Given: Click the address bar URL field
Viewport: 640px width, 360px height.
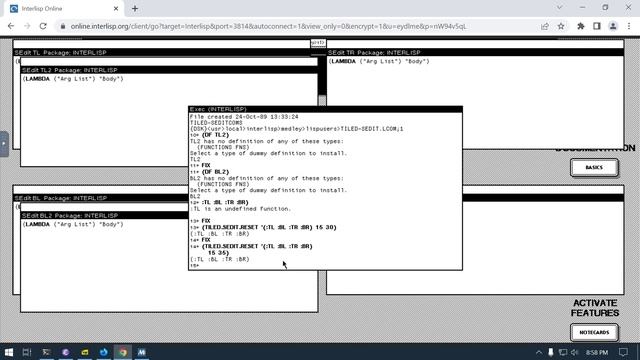Looking at the screenshot, I should 268,26.
